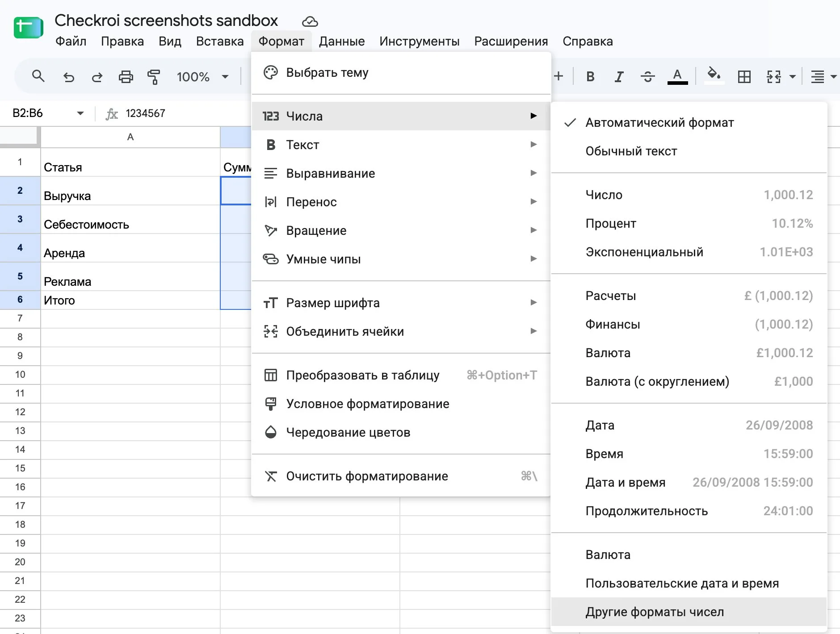Redo the last undone action

pos(97,77)
